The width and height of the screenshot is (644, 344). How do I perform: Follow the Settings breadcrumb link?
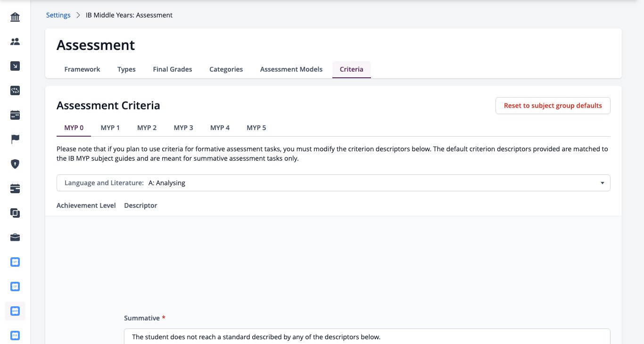[x=58, y=15]
